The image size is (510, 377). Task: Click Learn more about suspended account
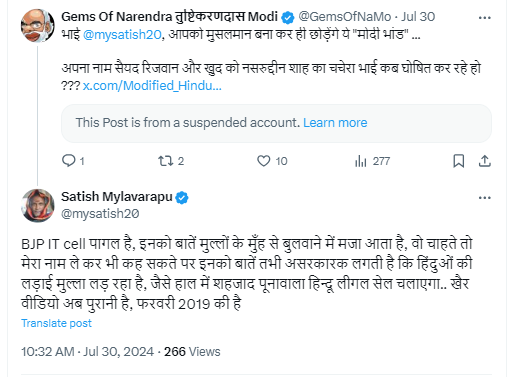point(335,123)
